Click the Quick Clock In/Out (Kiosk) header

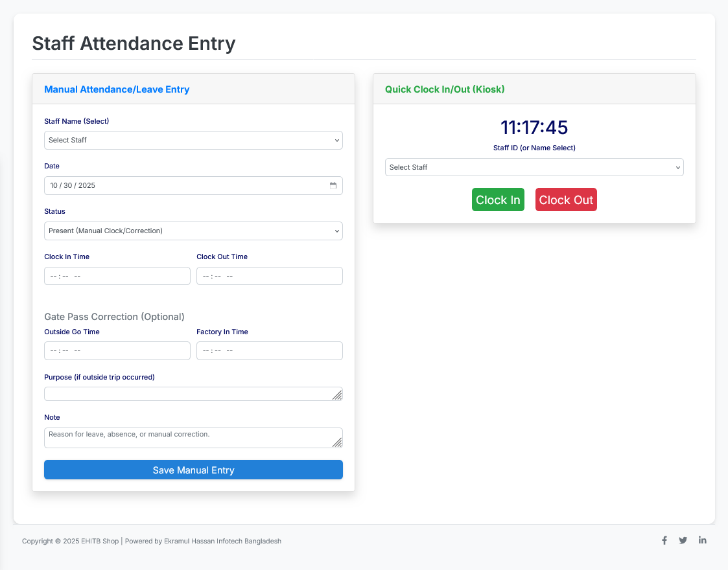445,89
